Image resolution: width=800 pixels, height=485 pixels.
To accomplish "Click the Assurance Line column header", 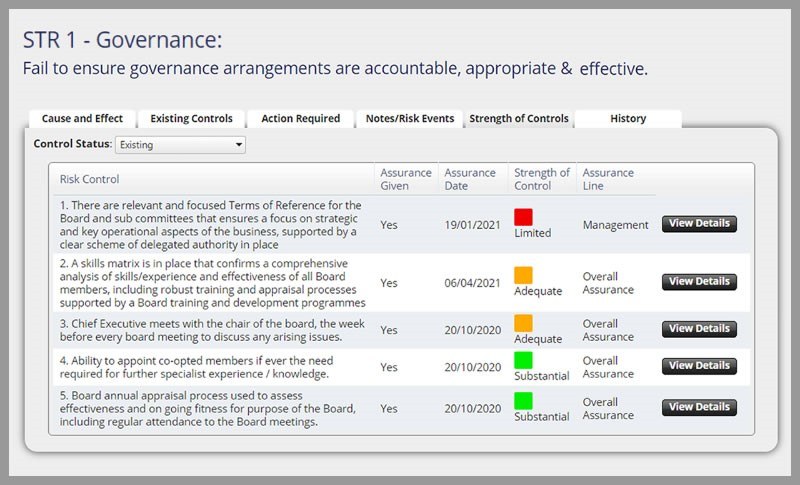I will pos(608,179).
